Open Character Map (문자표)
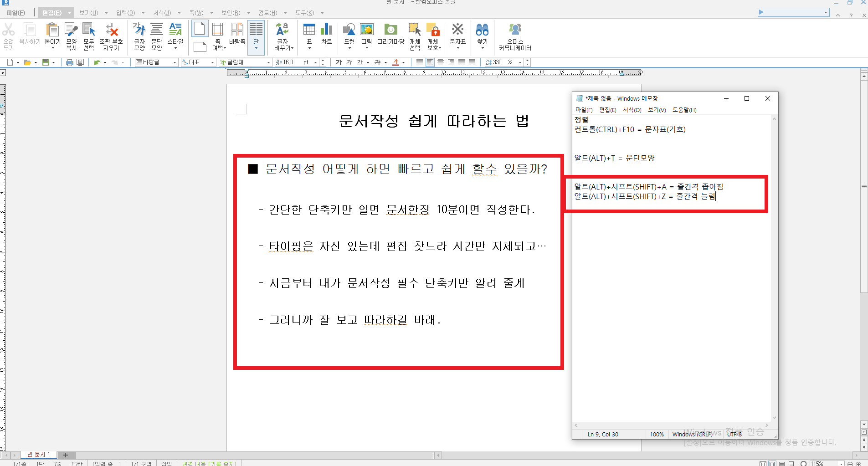Image resolution: width=868 pixels, height=466 pixels. (x=457, y=30)
